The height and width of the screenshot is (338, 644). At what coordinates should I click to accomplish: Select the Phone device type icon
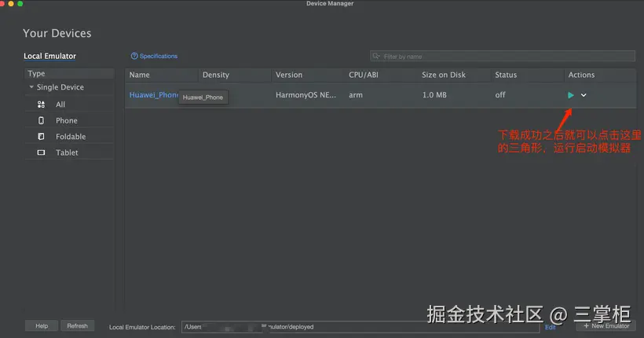click(41, 120)
